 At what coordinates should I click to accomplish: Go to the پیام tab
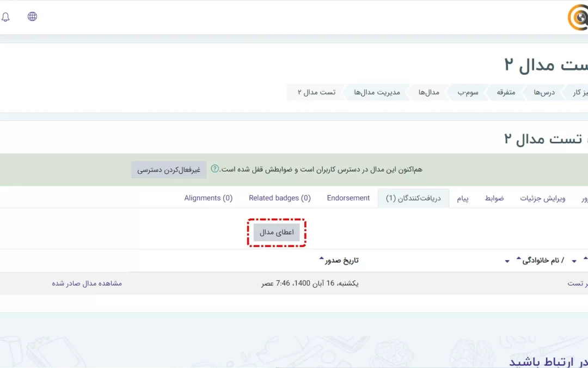click(463, 198)
